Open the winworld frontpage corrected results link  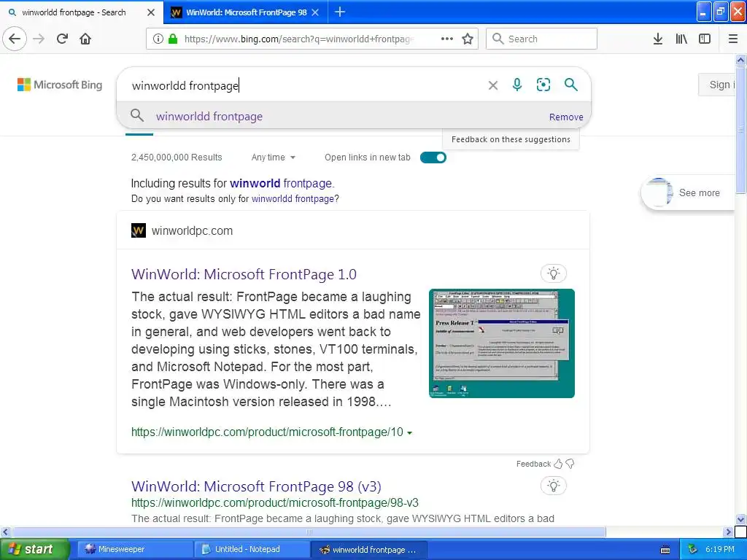pos(281,183)
